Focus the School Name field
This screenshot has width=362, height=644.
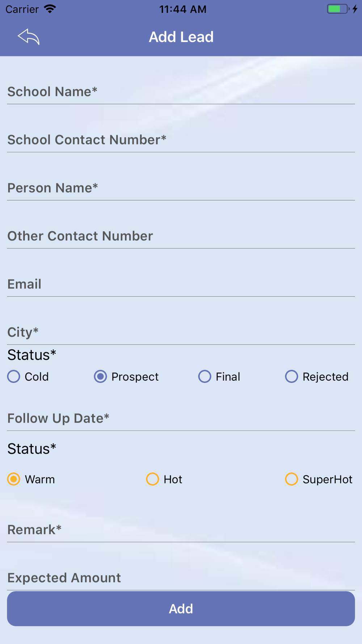coord(181,92)
